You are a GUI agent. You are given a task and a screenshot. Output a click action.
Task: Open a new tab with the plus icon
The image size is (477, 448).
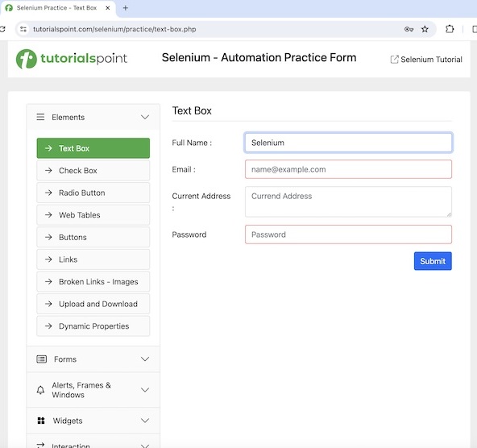tap(126, 8)
